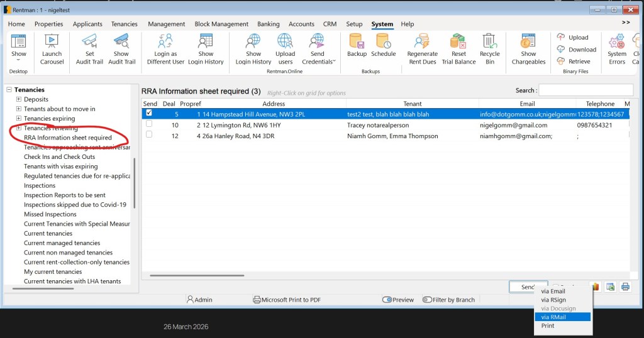This screenshot has height=338, width=644.
Task: Click Regenerate Rent Dues icon
Action: pyautogui.click(x=422, y=43)
